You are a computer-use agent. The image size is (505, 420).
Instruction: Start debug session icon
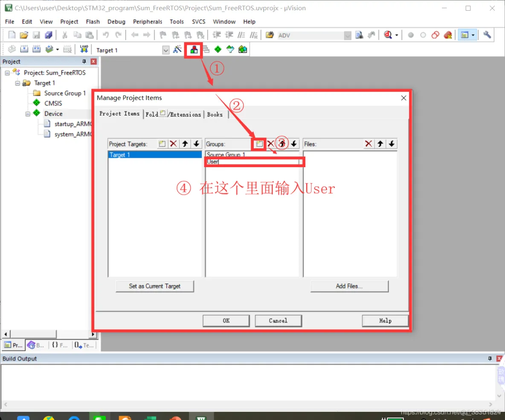pos(388,35)
